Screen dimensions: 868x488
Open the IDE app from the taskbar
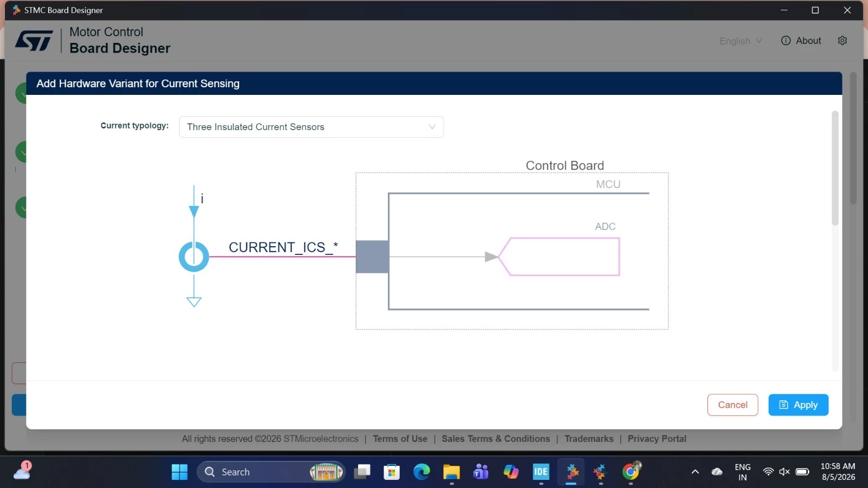pyautogui.click(x=541, y=472)
